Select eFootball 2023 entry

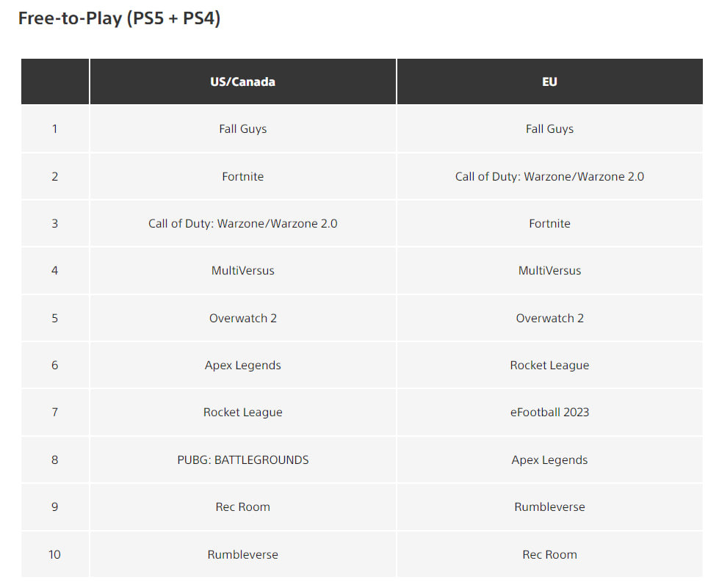tap(549, 412)
